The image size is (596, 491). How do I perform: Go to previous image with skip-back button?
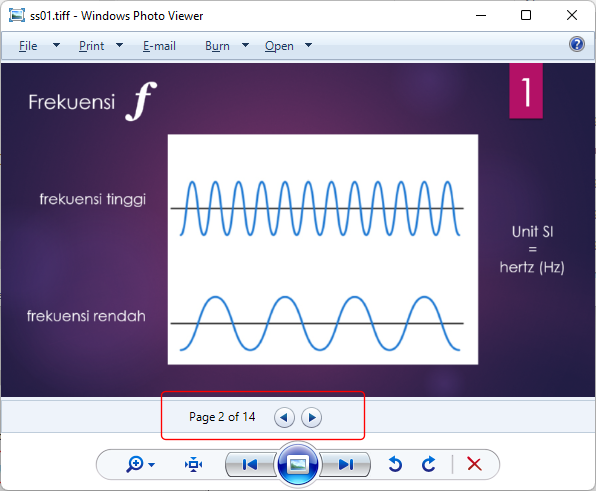250,464
